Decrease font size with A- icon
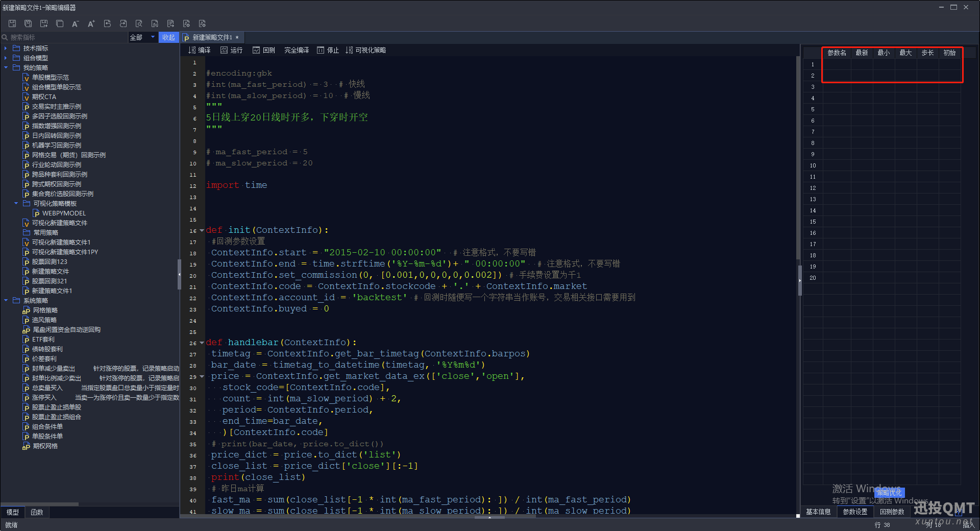The height and width of the screenshot is (531, 980). click(76, 23)
